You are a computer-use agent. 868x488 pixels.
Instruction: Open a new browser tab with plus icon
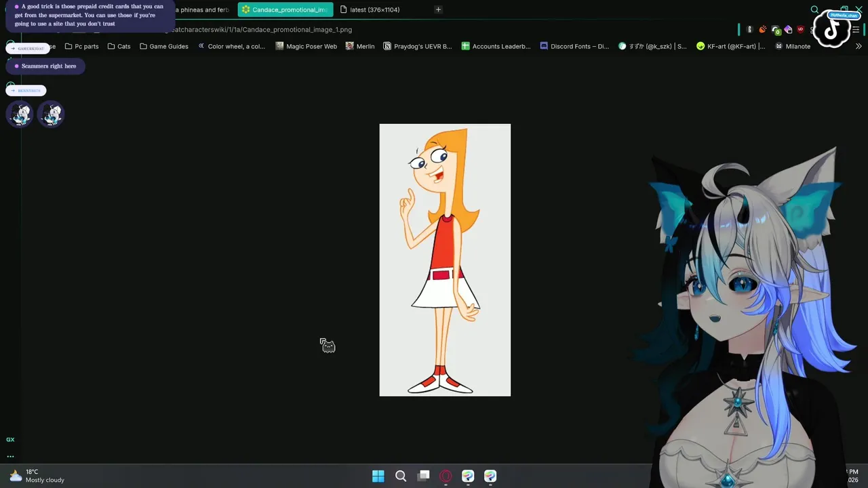[438, 9]
